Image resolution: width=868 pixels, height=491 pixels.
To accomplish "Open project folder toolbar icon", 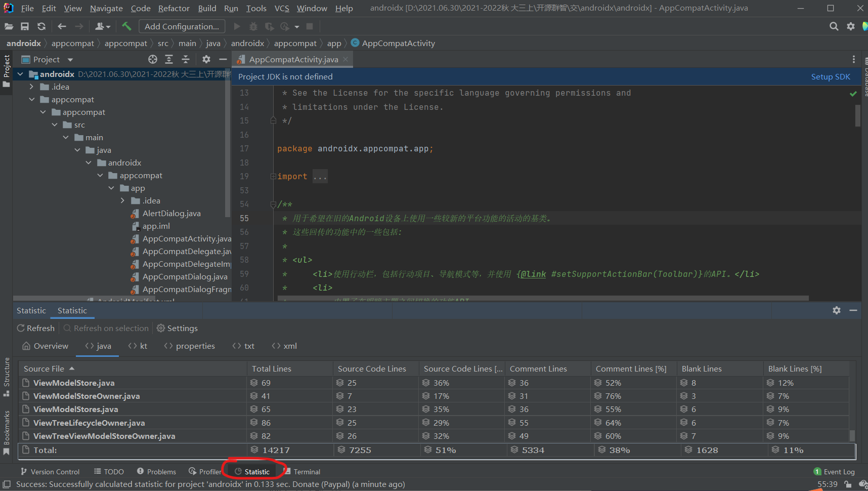I will [x=9, y=26].
